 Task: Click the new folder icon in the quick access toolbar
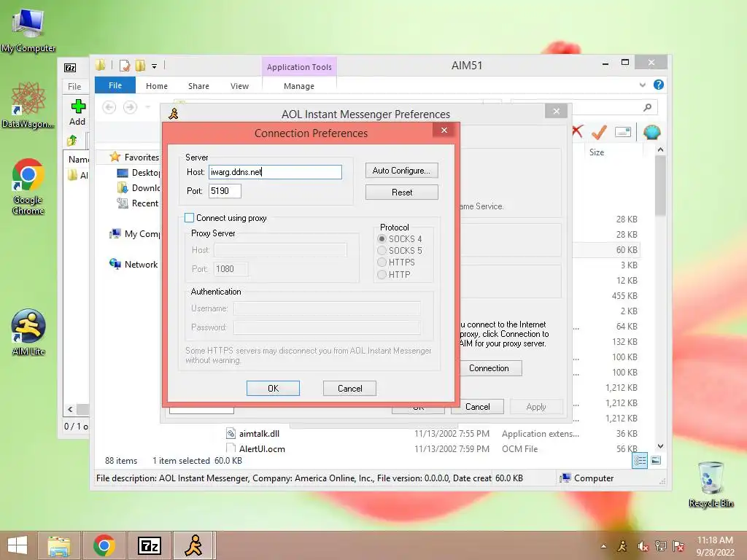click(x=140, y=66)
